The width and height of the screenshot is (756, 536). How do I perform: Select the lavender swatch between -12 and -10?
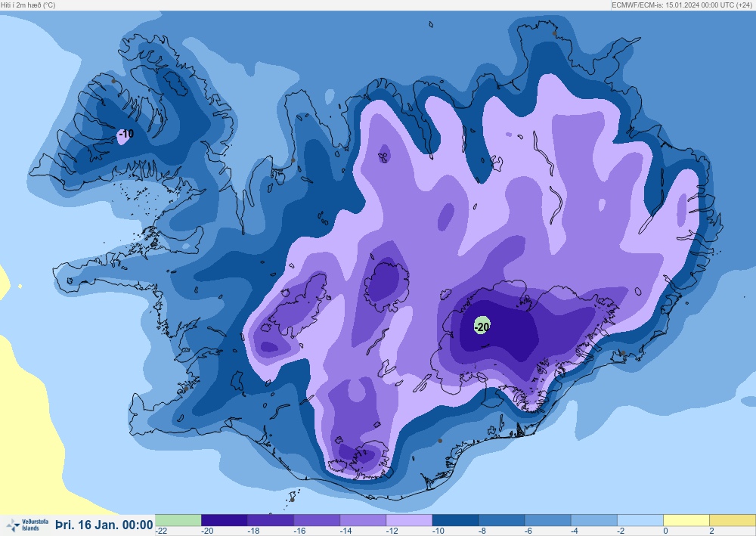tap(409, 520)
